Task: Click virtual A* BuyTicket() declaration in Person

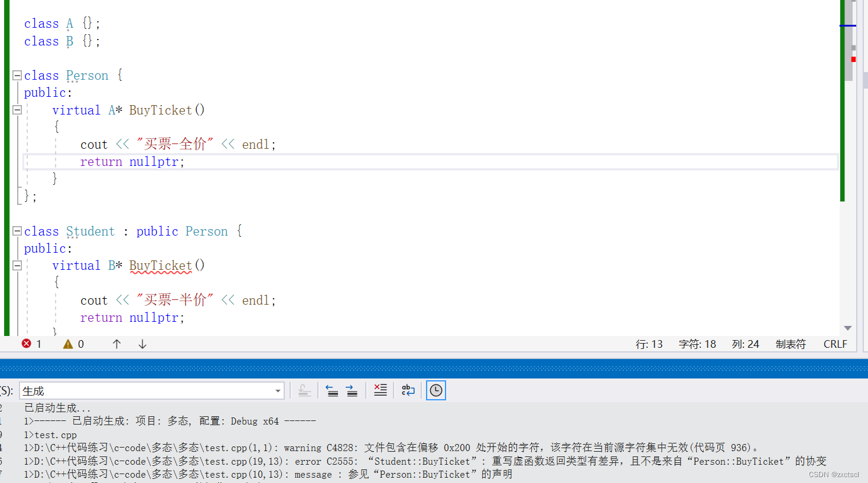Action: pos(128,110)
